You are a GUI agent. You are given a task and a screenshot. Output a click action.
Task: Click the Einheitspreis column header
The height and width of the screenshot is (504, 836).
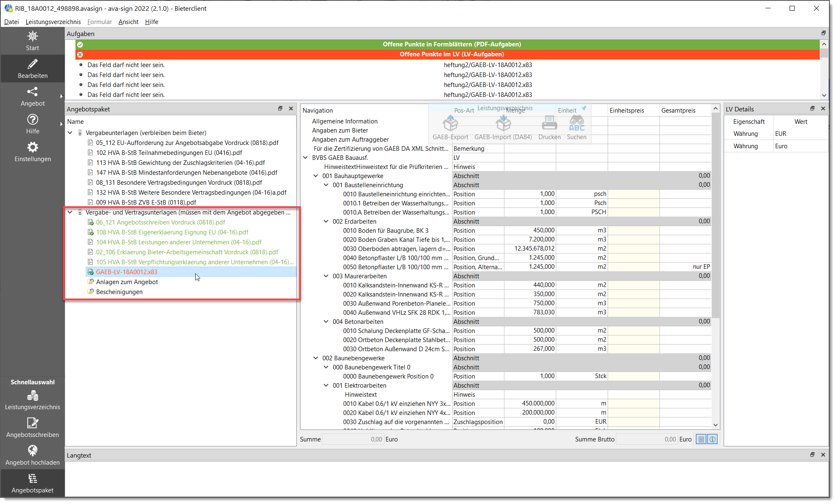coord(633,111)
